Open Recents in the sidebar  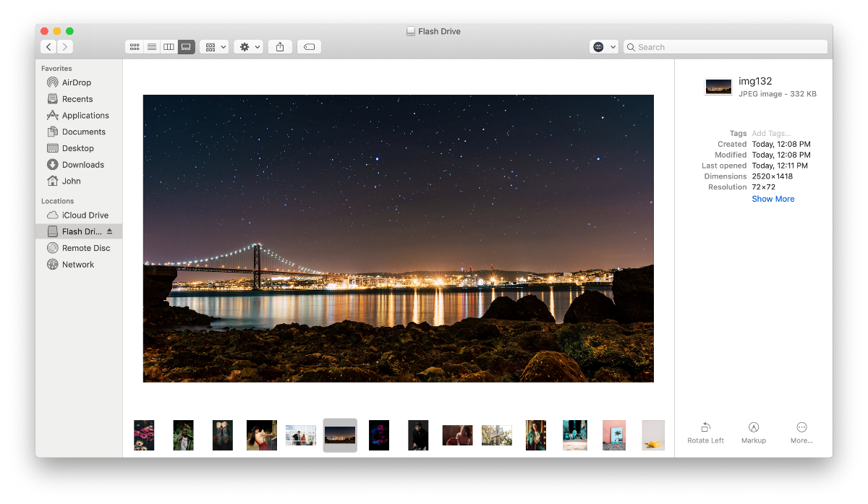pyautogui.click(x=79, y=99)
